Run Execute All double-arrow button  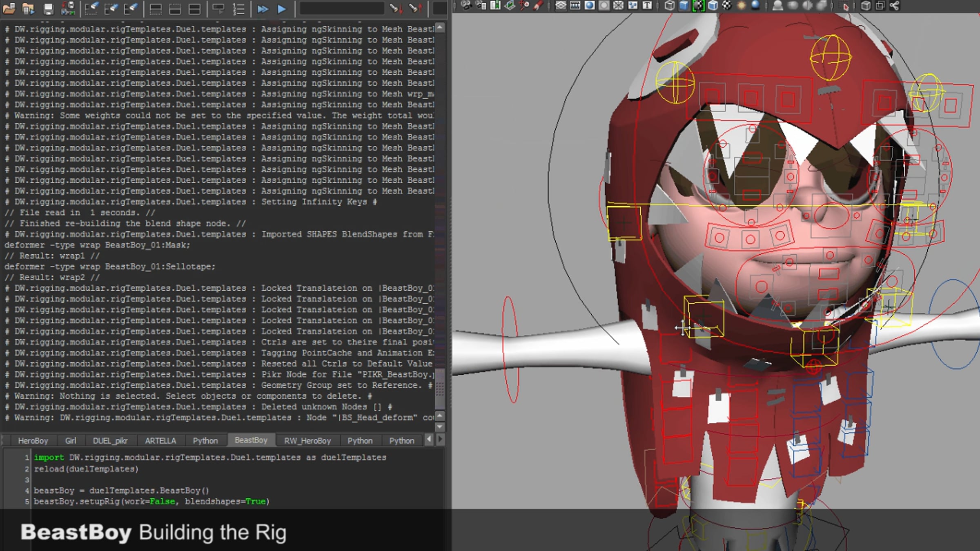pyautogui.click(x=263, y=9)
